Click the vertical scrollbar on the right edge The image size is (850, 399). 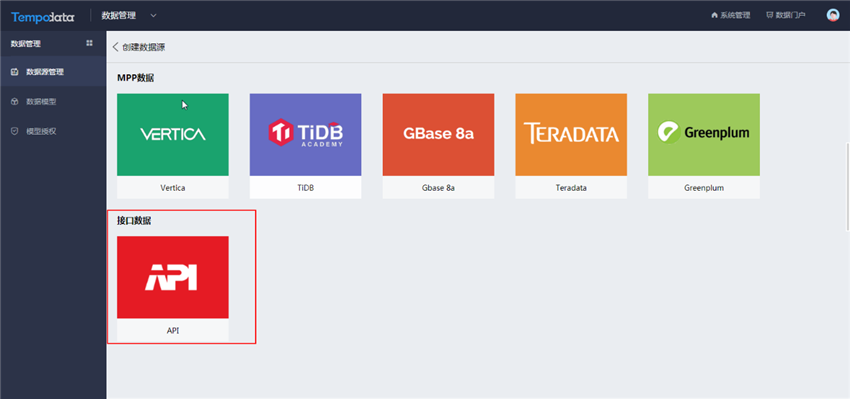point(847,187)
